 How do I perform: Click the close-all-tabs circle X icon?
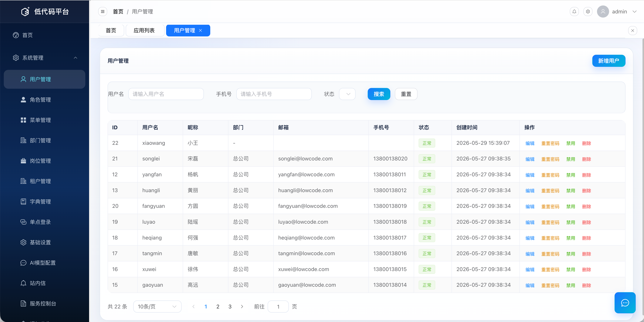tap(632, 31)
